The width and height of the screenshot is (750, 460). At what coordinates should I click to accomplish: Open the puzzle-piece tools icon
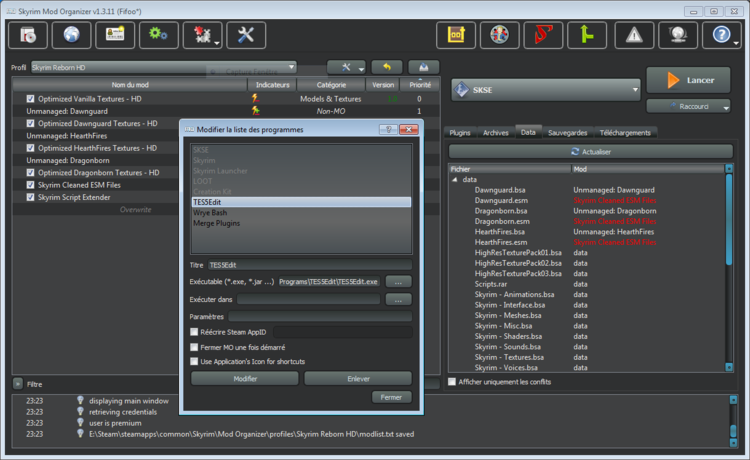point(202,35)
